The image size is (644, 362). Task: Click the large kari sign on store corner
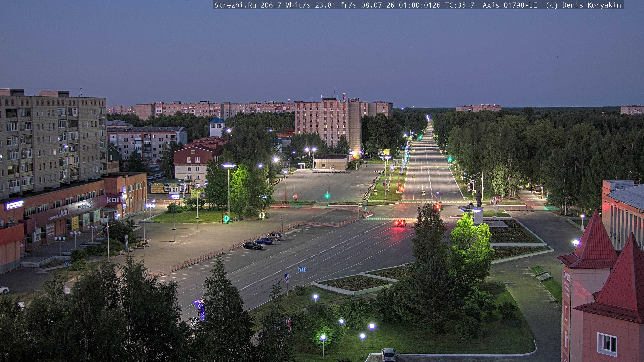pyautogui.click(x=114, y=199)
